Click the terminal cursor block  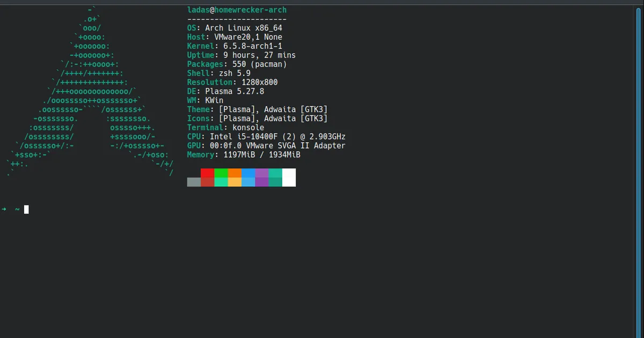point(26,209)
